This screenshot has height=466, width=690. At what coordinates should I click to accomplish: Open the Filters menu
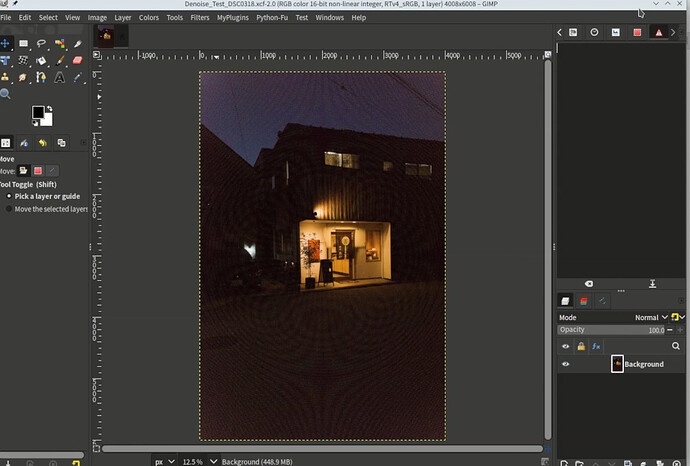(x=200, y=18)
